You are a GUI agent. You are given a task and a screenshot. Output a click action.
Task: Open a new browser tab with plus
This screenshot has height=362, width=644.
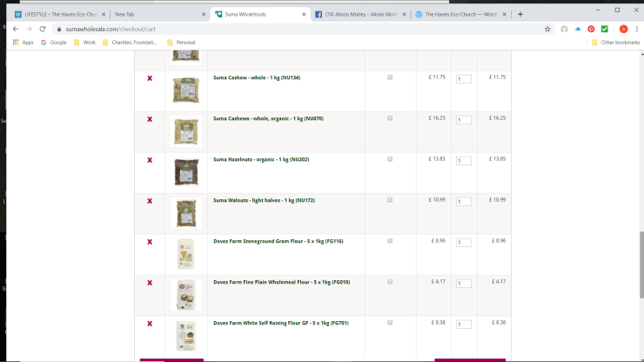[520, 14]
